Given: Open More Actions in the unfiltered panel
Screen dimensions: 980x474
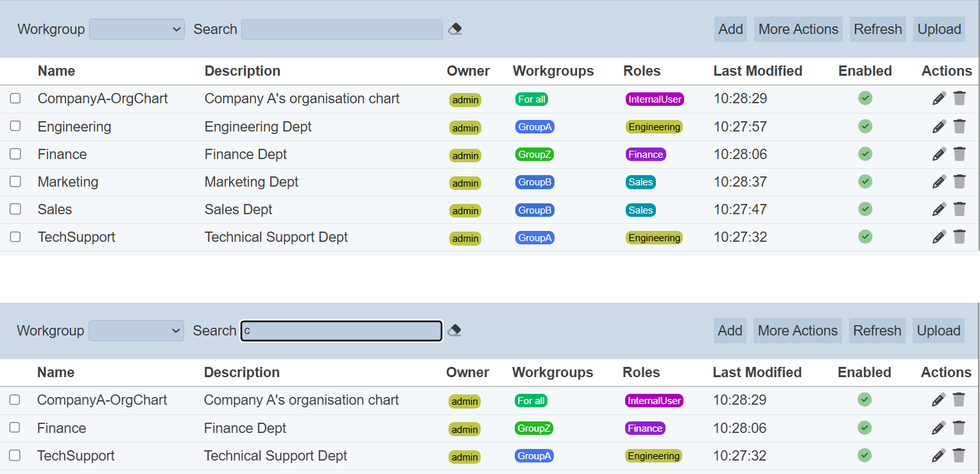Looking at the screenshot, I should (798, 30).
